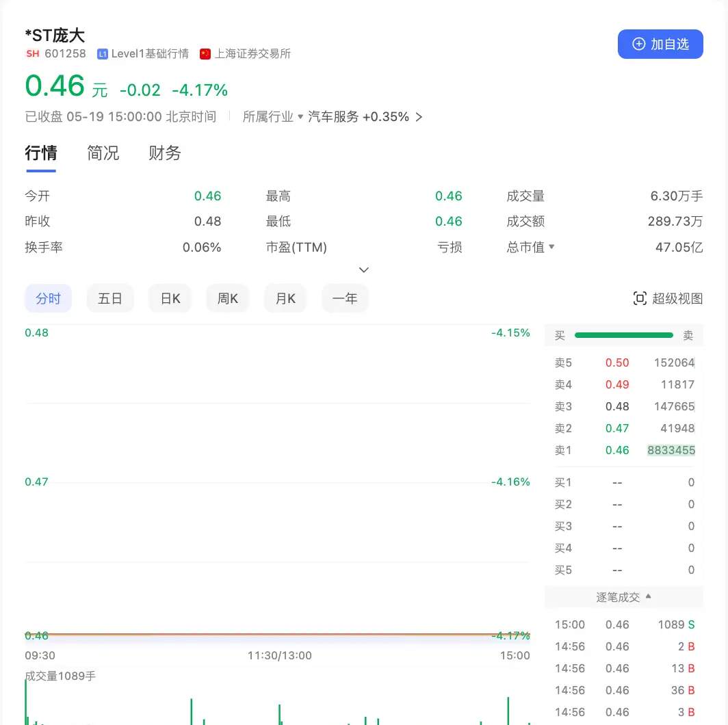Viewport: 728px width, 725px height.
Task: Click the China flag exchange icon
Action: tap(205, 54)
